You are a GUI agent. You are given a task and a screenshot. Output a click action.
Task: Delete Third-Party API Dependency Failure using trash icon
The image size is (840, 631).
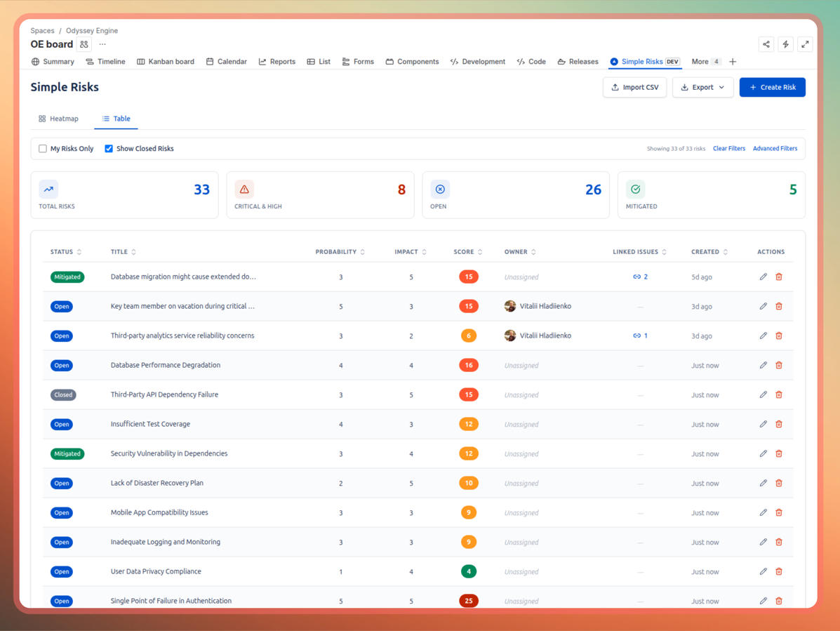pos(779,394)
